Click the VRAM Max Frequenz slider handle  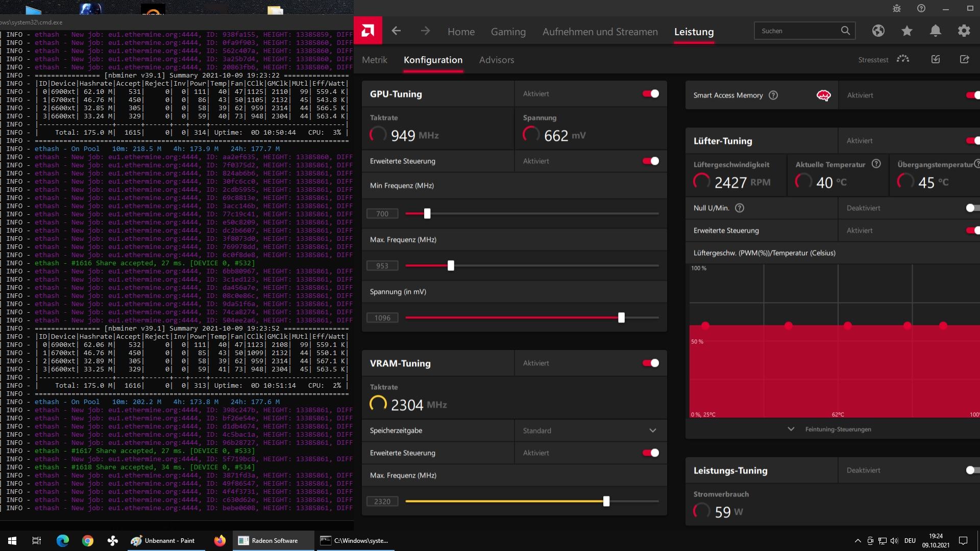pyautogui.click(x=606, y=502)
